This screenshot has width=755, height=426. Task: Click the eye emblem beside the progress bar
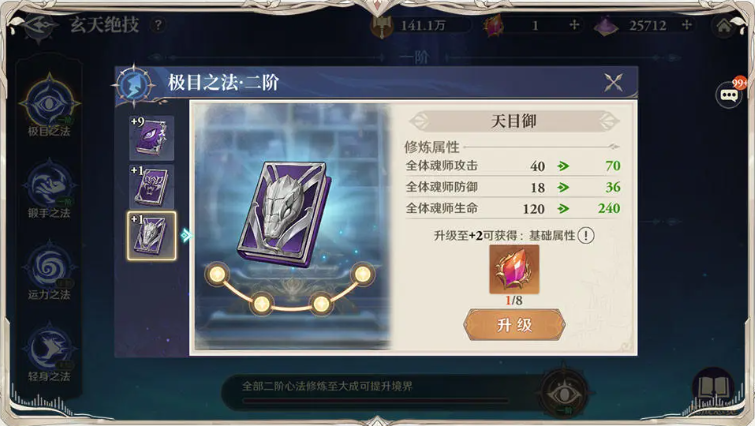564,393
